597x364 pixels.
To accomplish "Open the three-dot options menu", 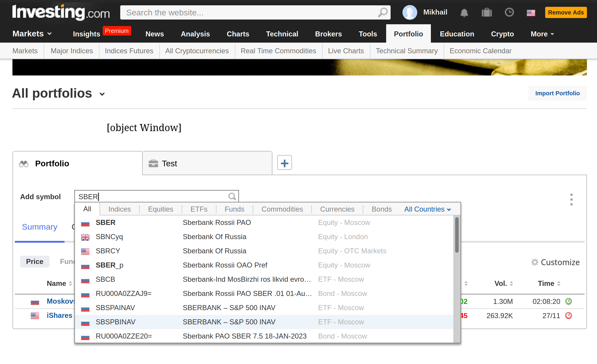I will click(x=571, y=199).
